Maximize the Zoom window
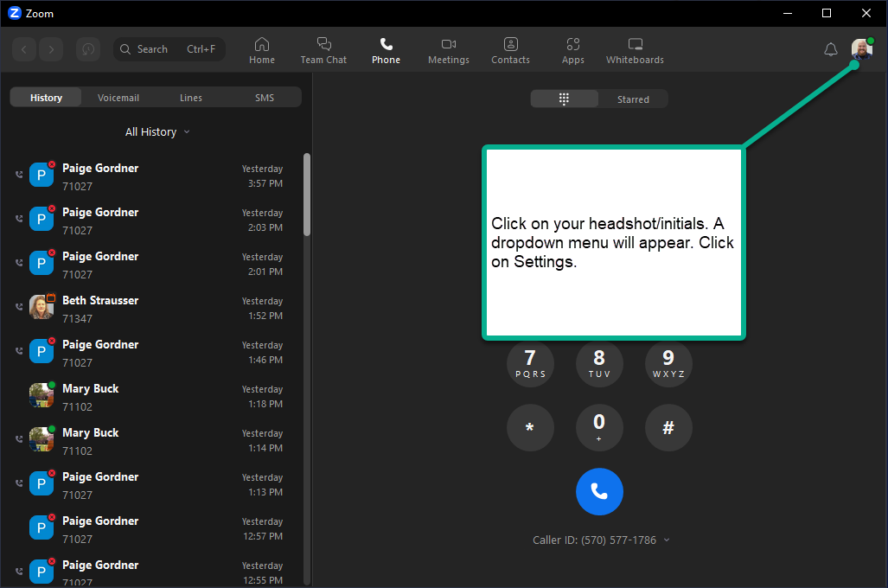This screenshot has width=888, height=588. [x=827, y=13]
